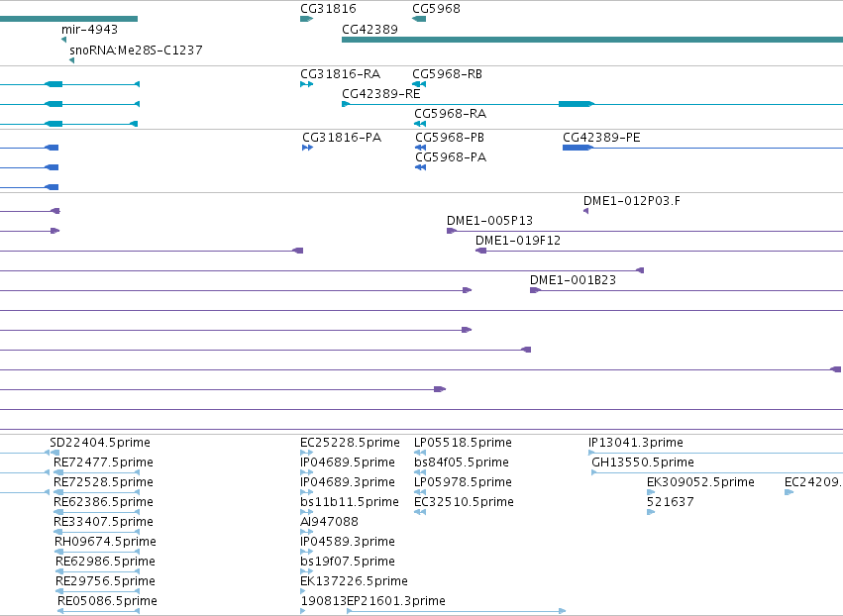Select the RE72477.5prime EST label
Image resolution: width=843 pixels, height=616 pixels.
103,462
